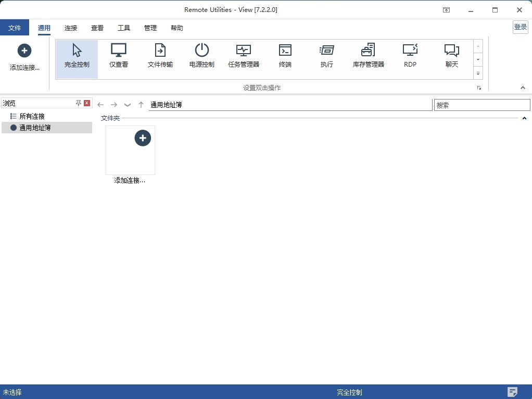Select 通用地址簿 in the sidebar tree
The width and height of the screenshot is (532, 399).
35,128
